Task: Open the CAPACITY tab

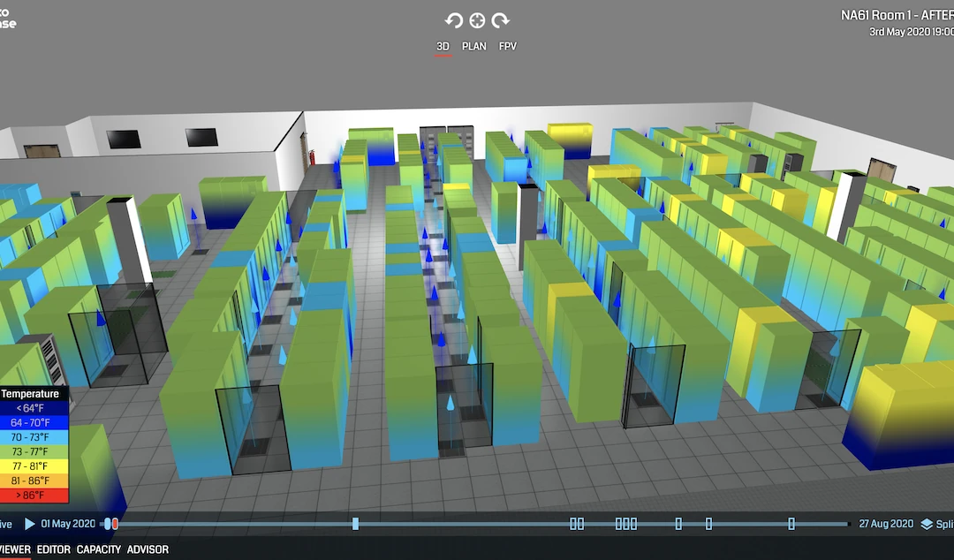Action: pyautogui.click(x=99, y=549)
